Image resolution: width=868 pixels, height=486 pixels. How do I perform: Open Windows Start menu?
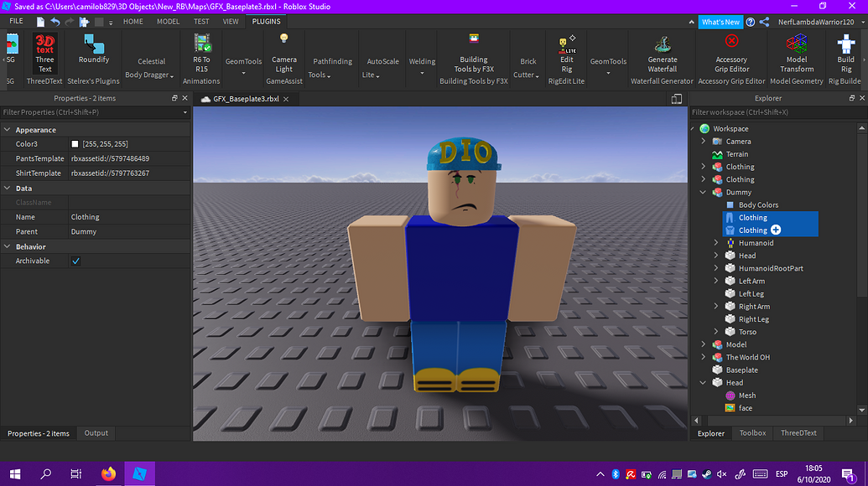15,473
